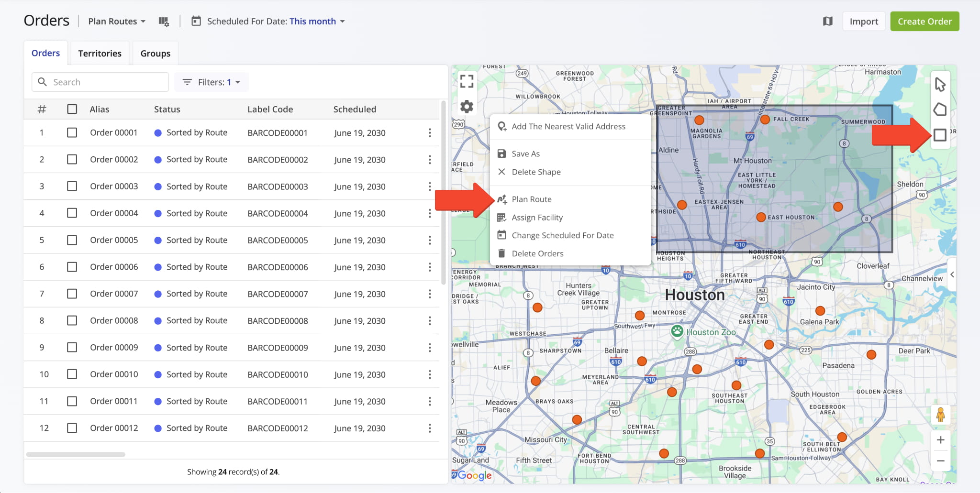This screenshot has height=493, width=980.
Task: Open actions menu for Order 00012
Action: coord(430,428)
